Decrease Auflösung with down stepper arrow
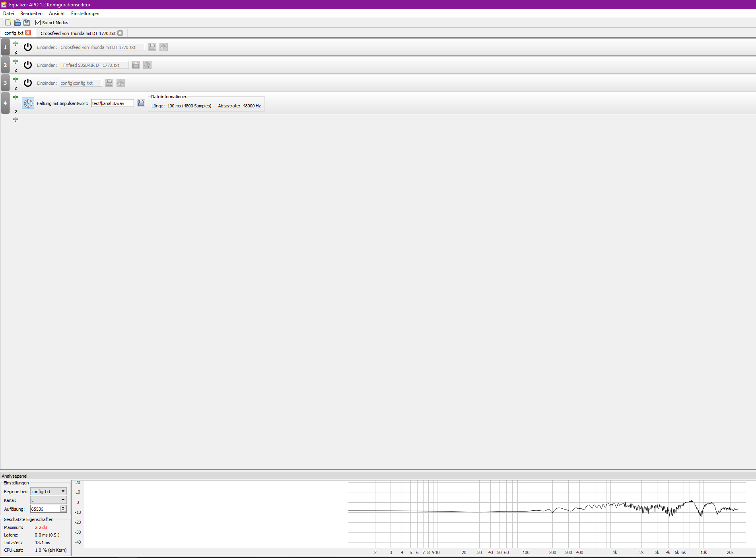This screenshot has width=756, height=558. click(63, 511)
